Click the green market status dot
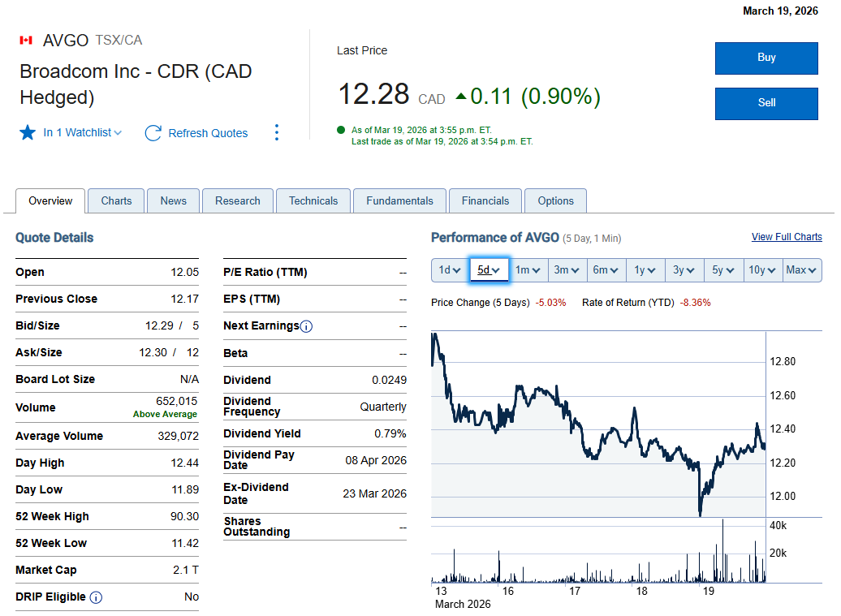Image resolution: width=841 pixels, height=616 pixels. 341,130
